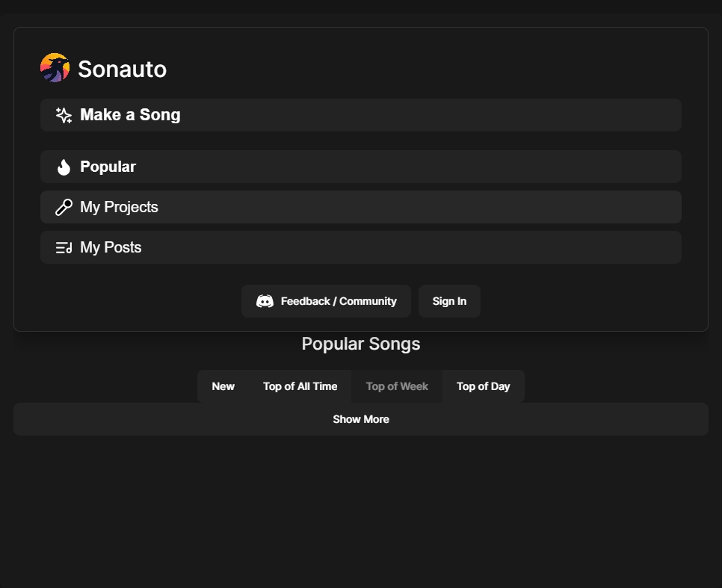
Task: Click the Sonauto title text
Action: point(122,69)
